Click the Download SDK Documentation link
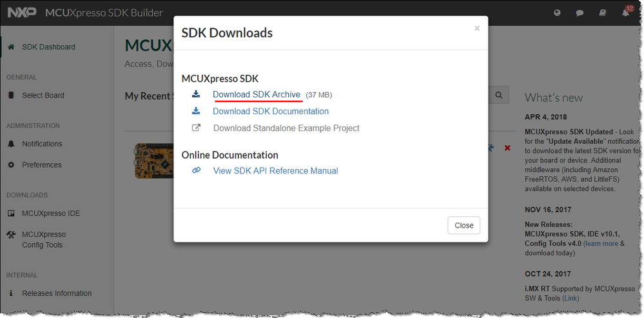The height and width of the screenshot is (318, 644). coord(271,112)
